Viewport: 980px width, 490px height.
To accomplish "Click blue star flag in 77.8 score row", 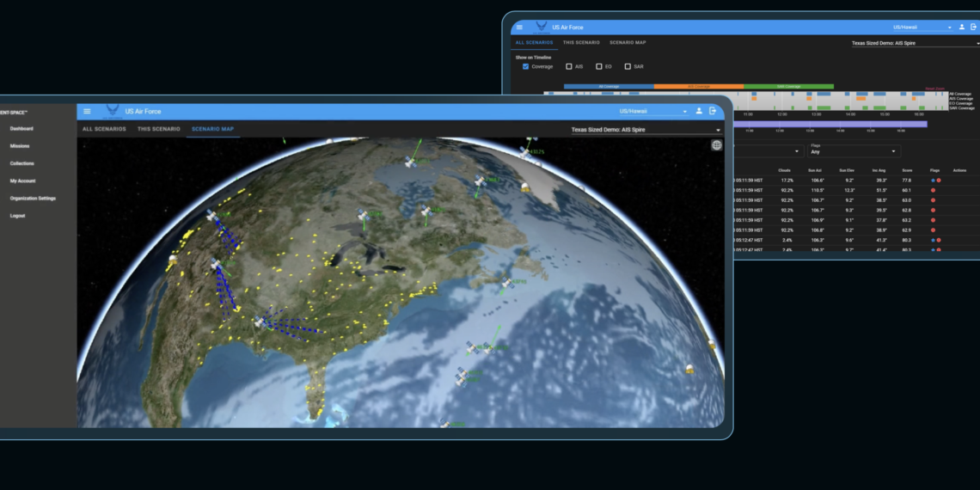I will point(933,180).
